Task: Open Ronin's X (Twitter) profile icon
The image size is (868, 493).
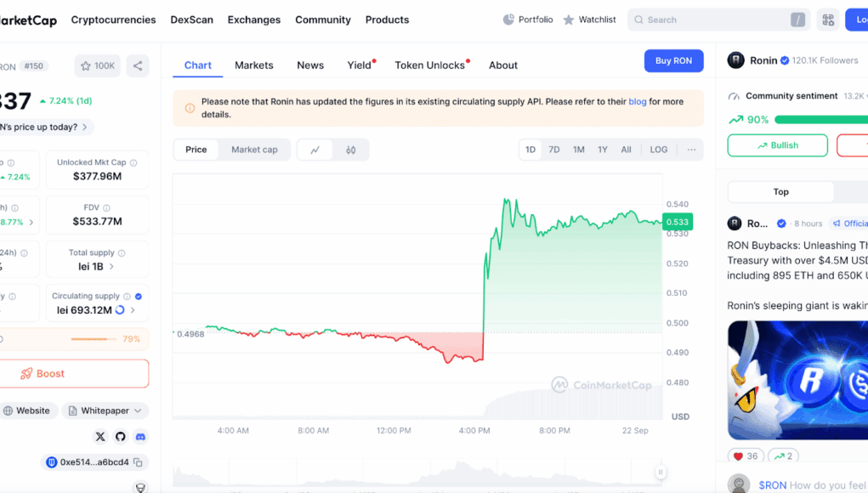Action: click(100, 437)
